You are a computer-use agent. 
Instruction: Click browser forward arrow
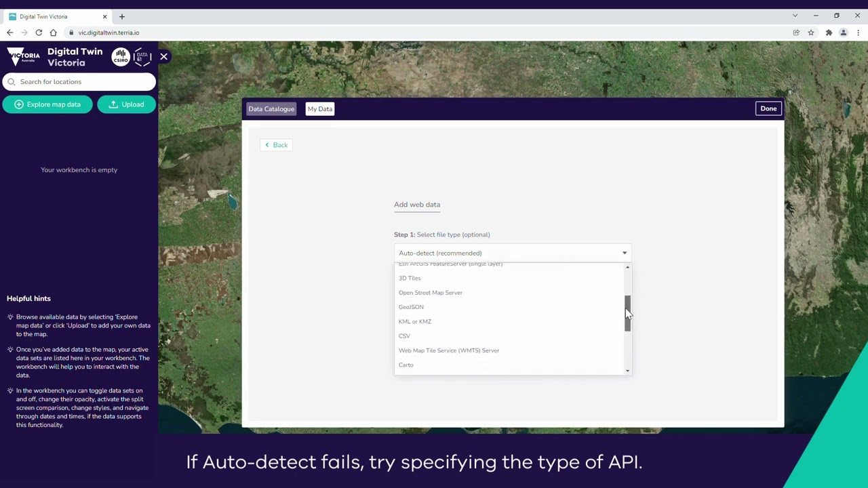point(24,33)
